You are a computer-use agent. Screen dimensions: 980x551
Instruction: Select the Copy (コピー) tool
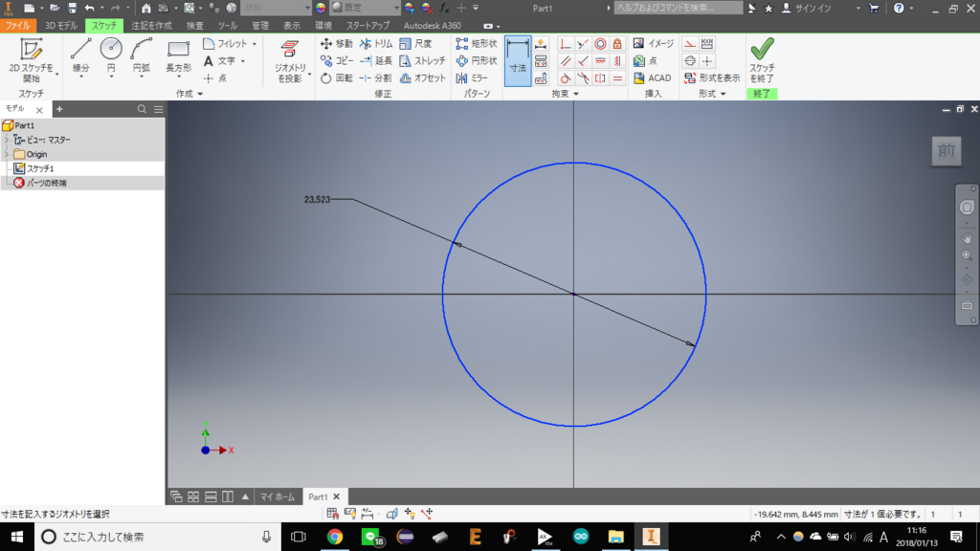tap(336, 61)
